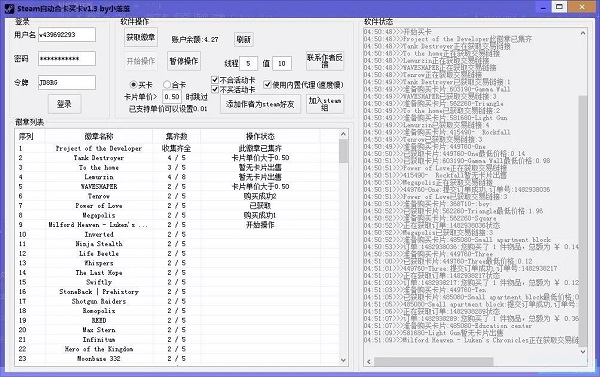Click the 操作状态 column header
Viewport: 600px width, 377px height.
(x=260, y=136)
